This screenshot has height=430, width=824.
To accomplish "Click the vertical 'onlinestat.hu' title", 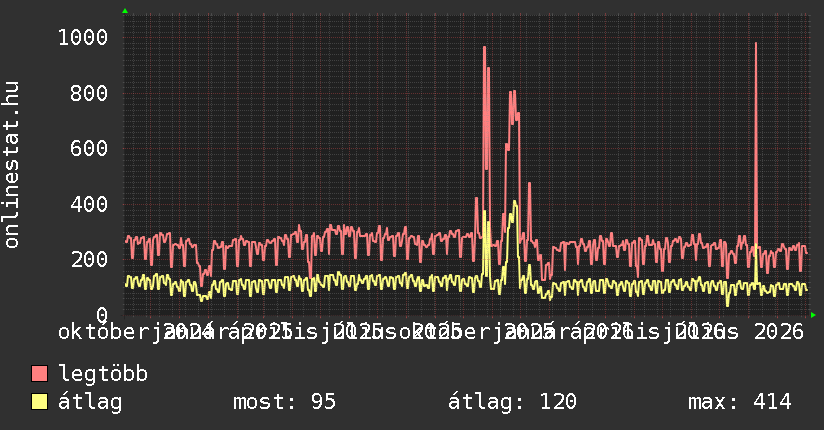I will pos(11,165).
